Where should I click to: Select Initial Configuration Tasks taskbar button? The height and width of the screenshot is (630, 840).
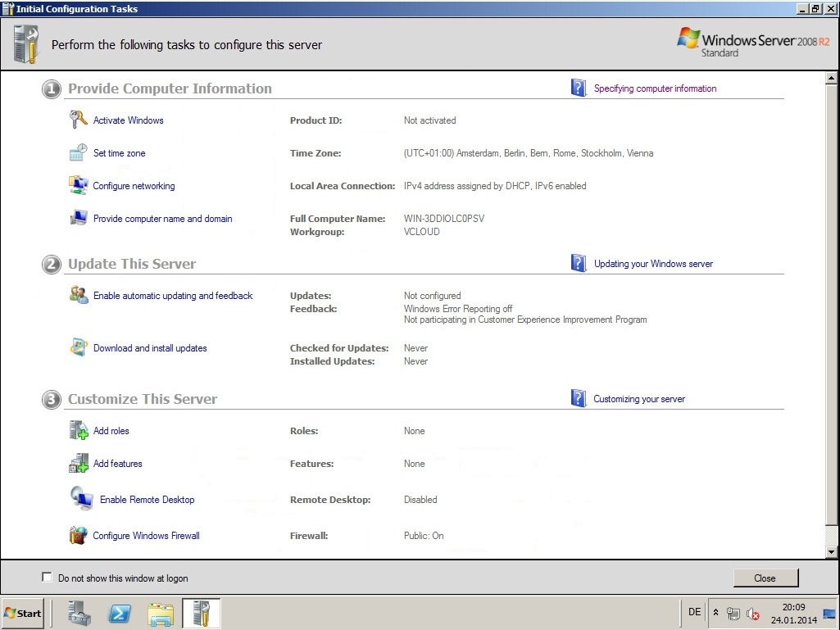pyautogui.click(x=201, y=613)
